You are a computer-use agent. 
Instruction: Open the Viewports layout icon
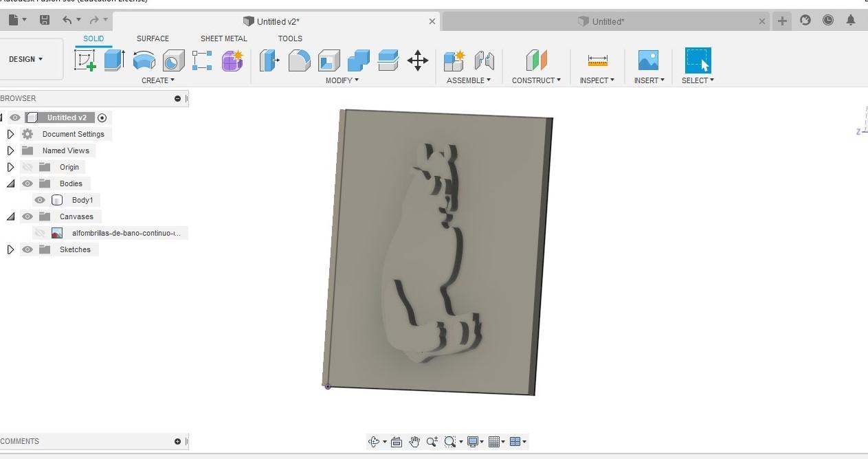click(515, 442)
